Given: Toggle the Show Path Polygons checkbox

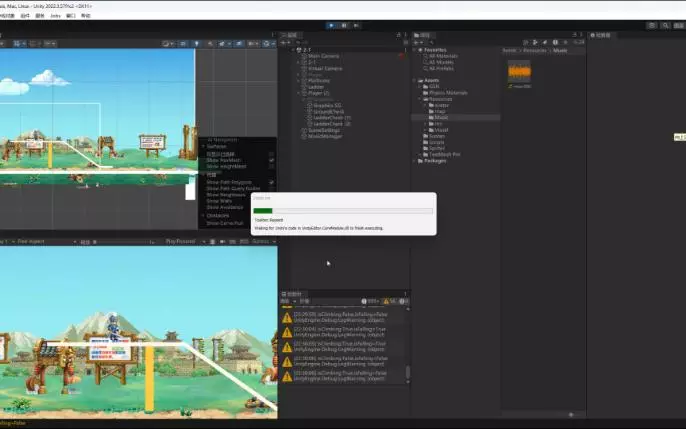Looking at the screenshot, I should pyautogui.click(x=272, y=182).
